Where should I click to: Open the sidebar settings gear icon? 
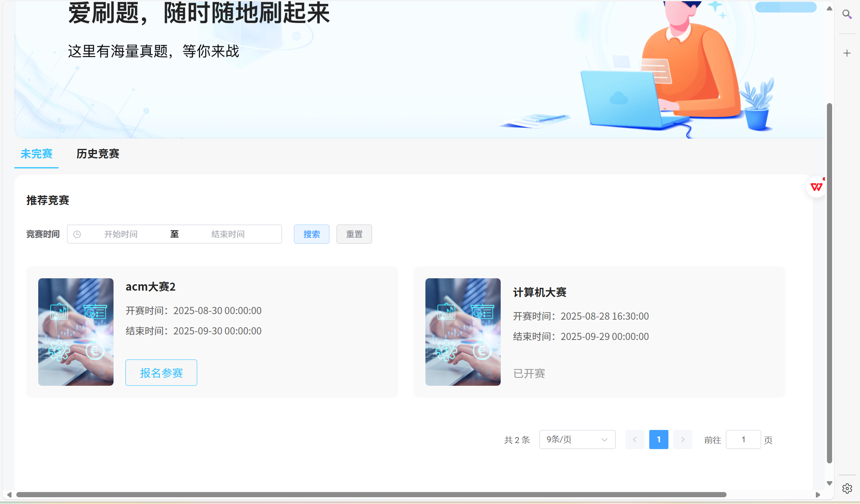tap(847, 488)
